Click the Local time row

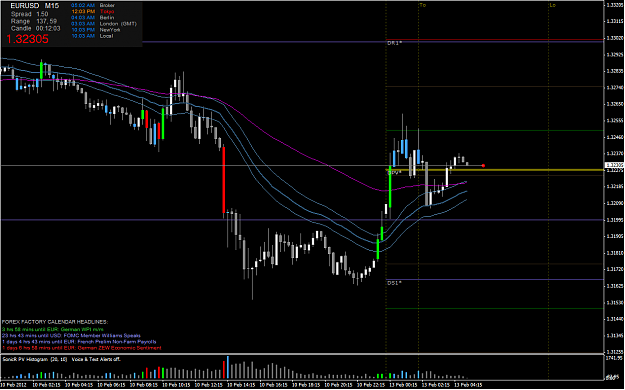(92, 36)
